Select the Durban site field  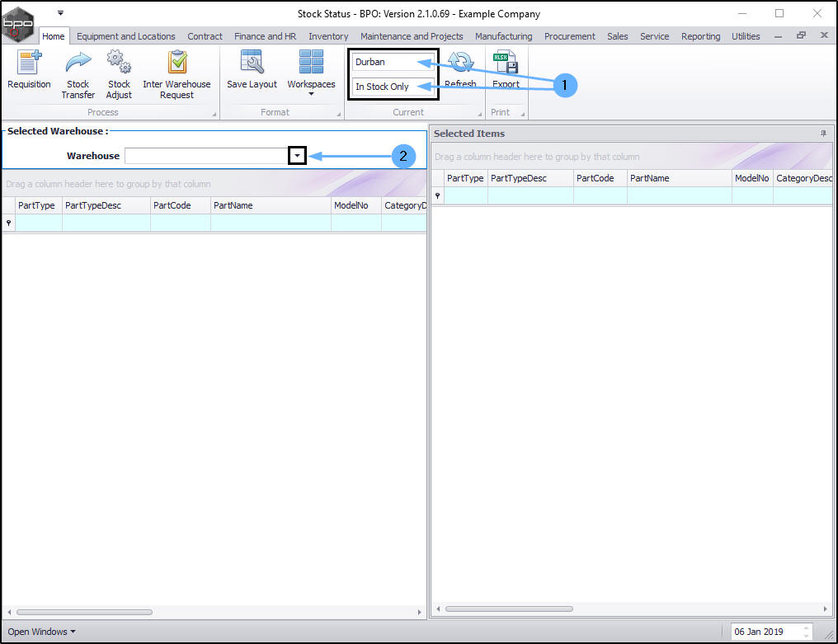coord(392,62)
